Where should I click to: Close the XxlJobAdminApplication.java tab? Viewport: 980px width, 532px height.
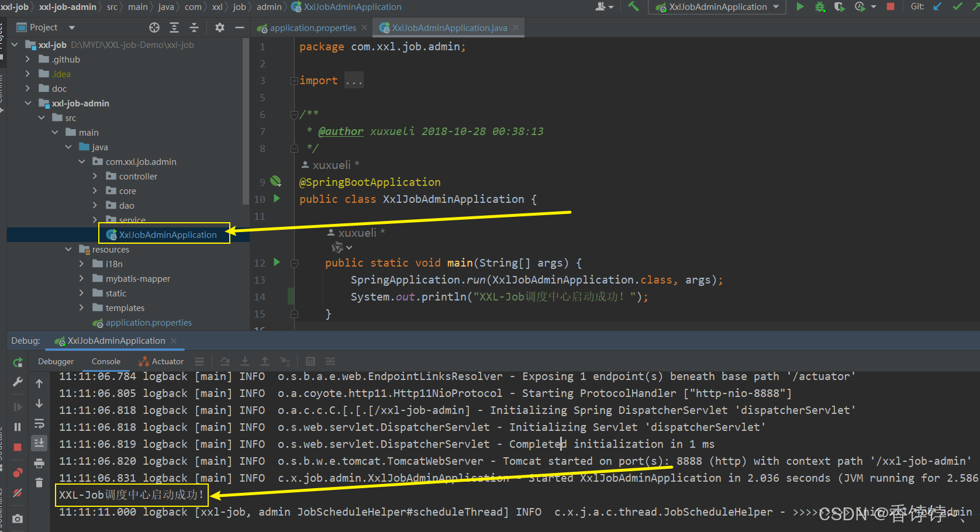point(516,27)
